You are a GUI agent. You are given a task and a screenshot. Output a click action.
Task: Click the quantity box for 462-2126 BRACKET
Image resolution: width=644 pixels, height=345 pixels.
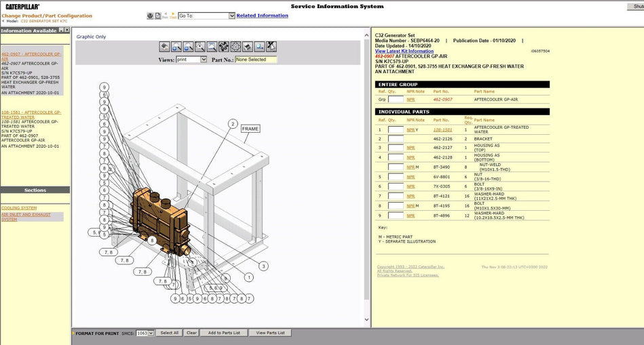396,139
